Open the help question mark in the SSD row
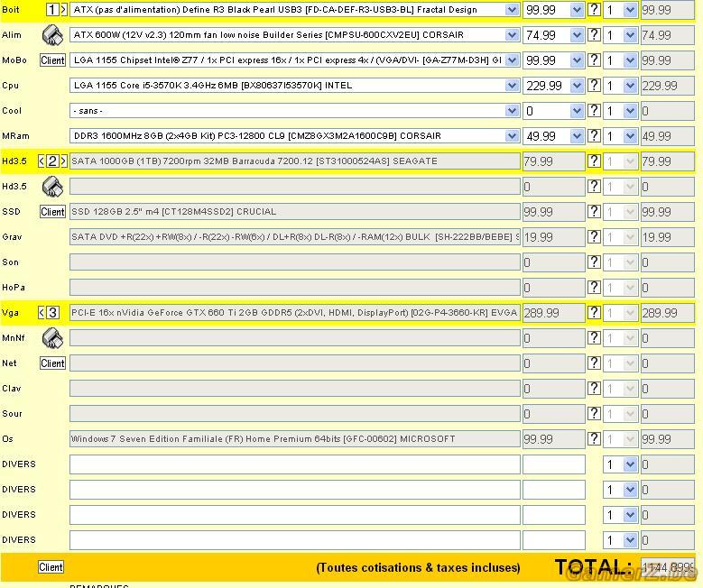The height and width of the screenshot is (588, 703). 594,211
